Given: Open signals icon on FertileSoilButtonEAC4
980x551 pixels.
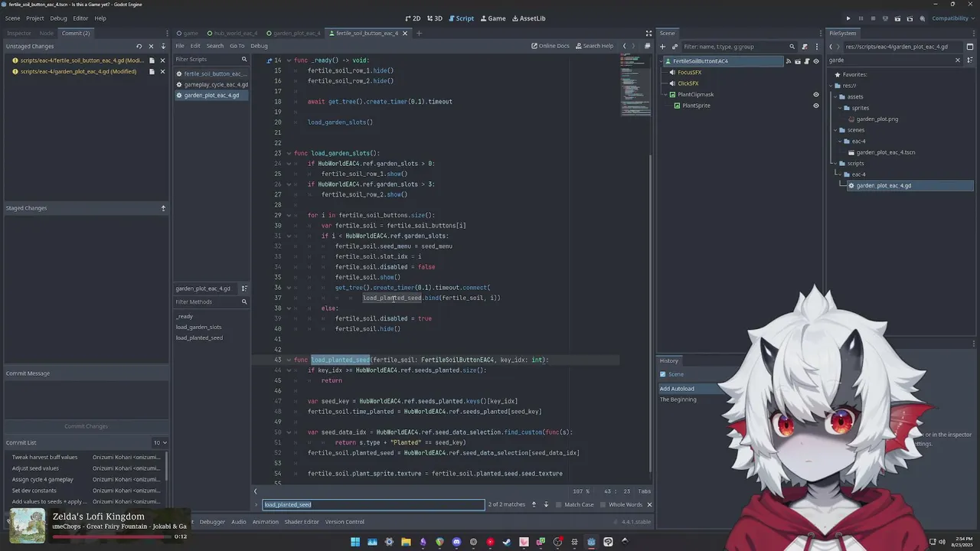Looking at the screenshot, I should tap(789, 61).
